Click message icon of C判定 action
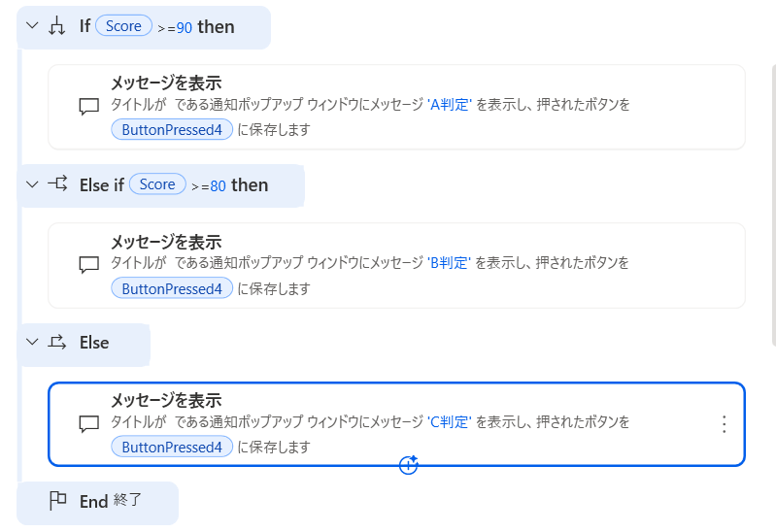This screenshot has width=776, height=532. click(x=88, y=423)
